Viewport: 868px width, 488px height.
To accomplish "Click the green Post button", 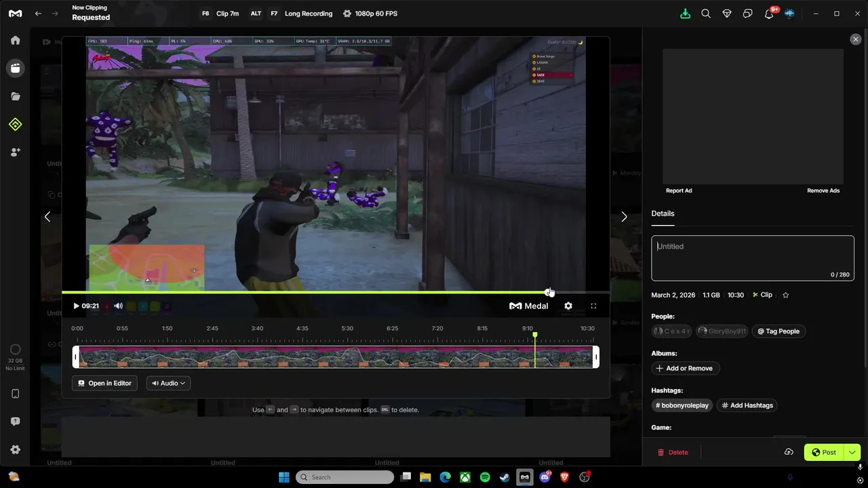I will (x=824, y=452).
